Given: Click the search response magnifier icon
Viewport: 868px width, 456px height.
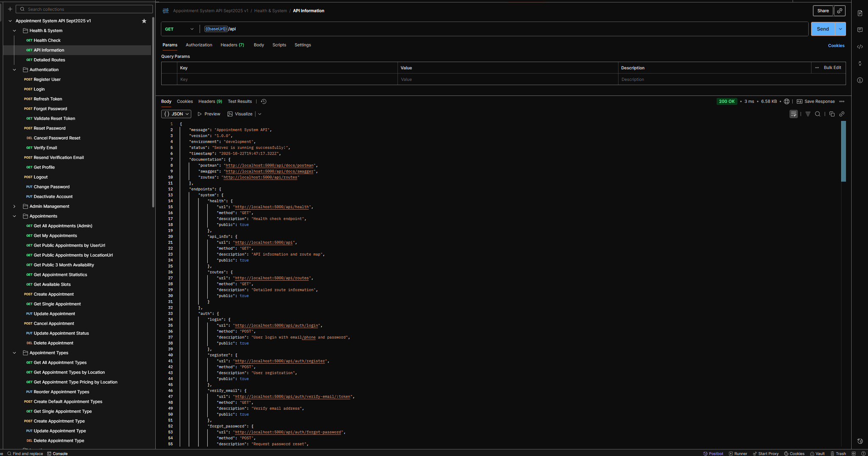Looking at the screenshot, I should (818, 114).
